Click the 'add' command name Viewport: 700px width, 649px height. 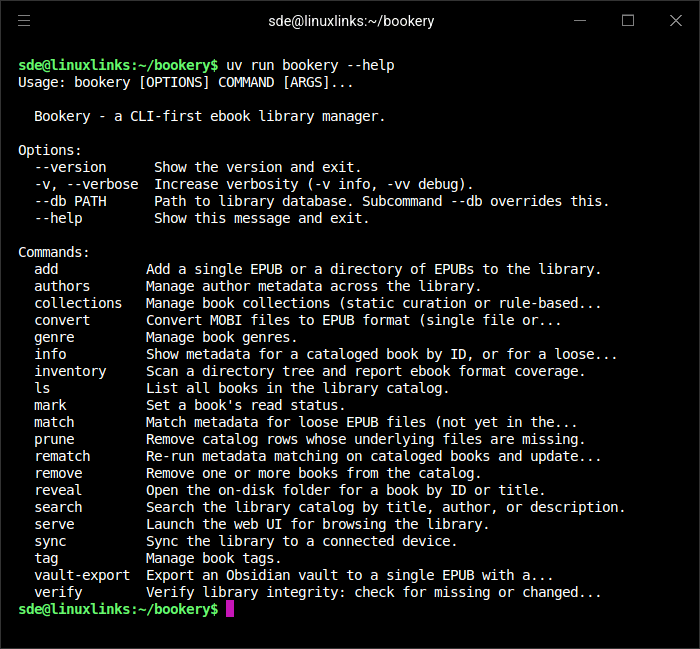(46, 270)
